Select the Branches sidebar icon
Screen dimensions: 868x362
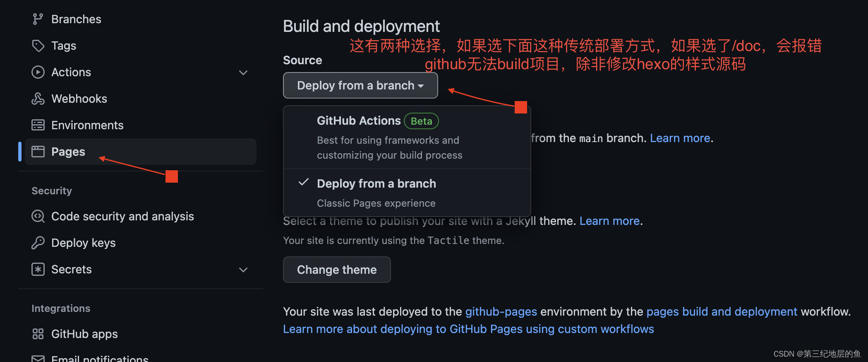click(x=38, y=19)
